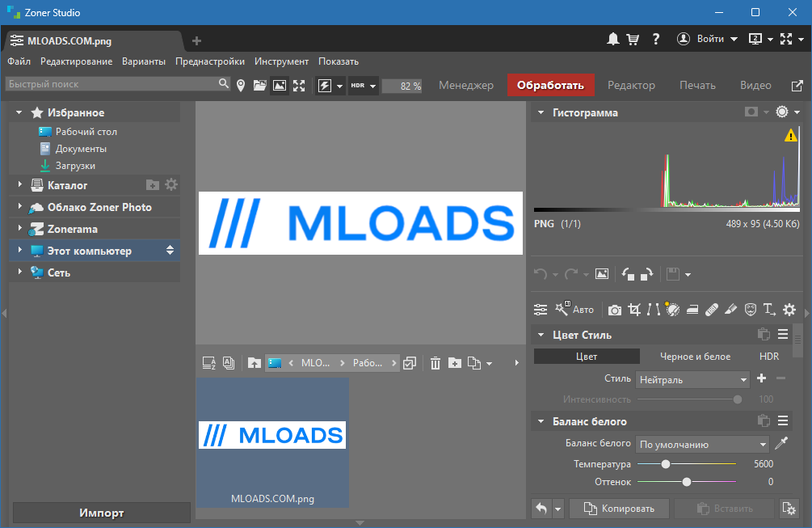Switch color style to HDR mode
The image size is (812, 528).
pos(769,357)
